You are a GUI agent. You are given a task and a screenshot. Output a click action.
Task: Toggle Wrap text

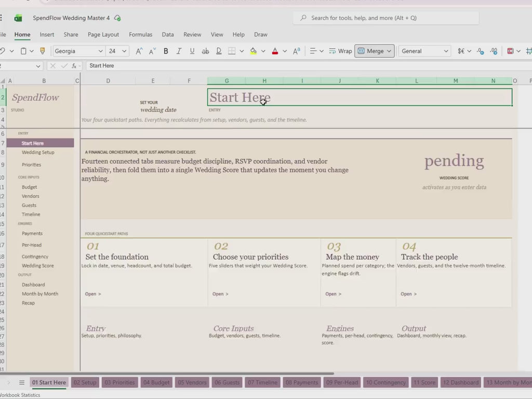click(340, 51)
